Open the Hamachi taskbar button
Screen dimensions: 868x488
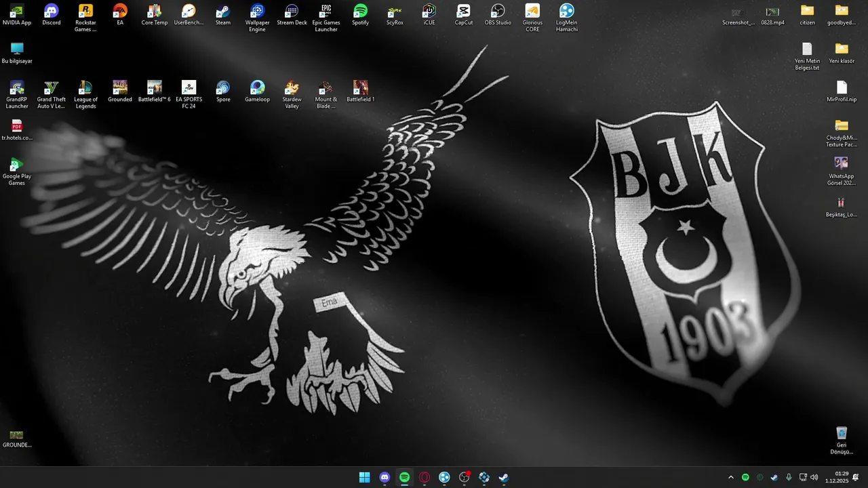(x=444, y=477)
